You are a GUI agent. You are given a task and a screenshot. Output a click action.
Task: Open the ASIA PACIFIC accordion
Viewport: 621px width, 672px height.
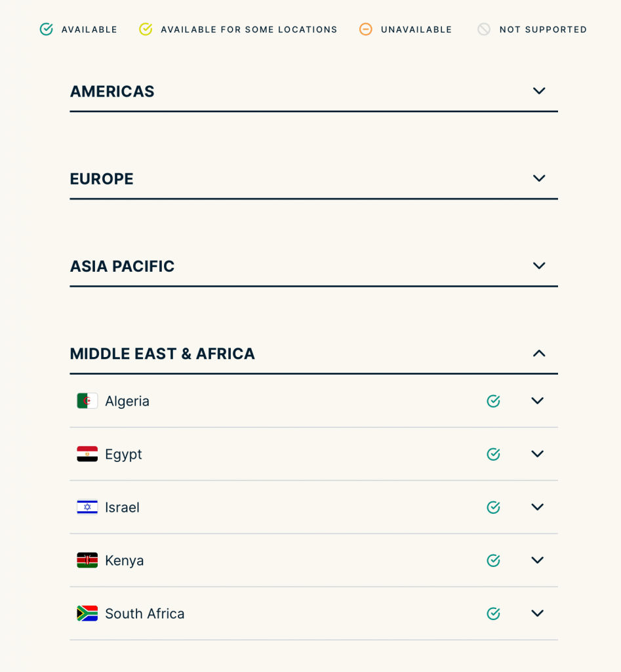539,266
